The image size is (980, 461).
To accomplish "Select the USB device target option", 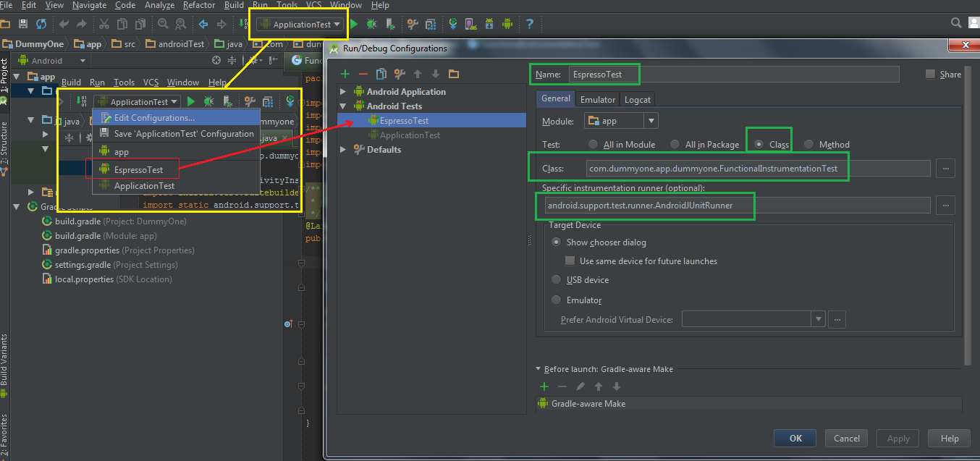I will (556, 279).
